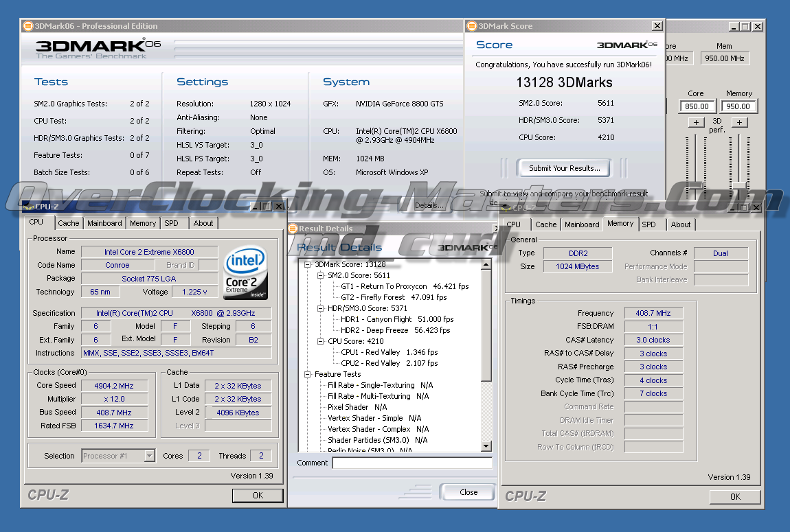Select GT1 - Return To Proxycon row
This screenshot has height=532, width=790.
(x=405, y=286)
